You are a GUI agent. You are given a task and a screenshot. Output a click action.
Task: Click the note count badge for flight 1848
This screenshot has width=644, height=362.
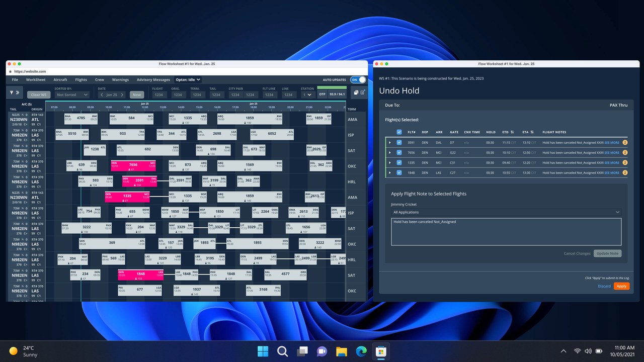[x=625, y=173]
